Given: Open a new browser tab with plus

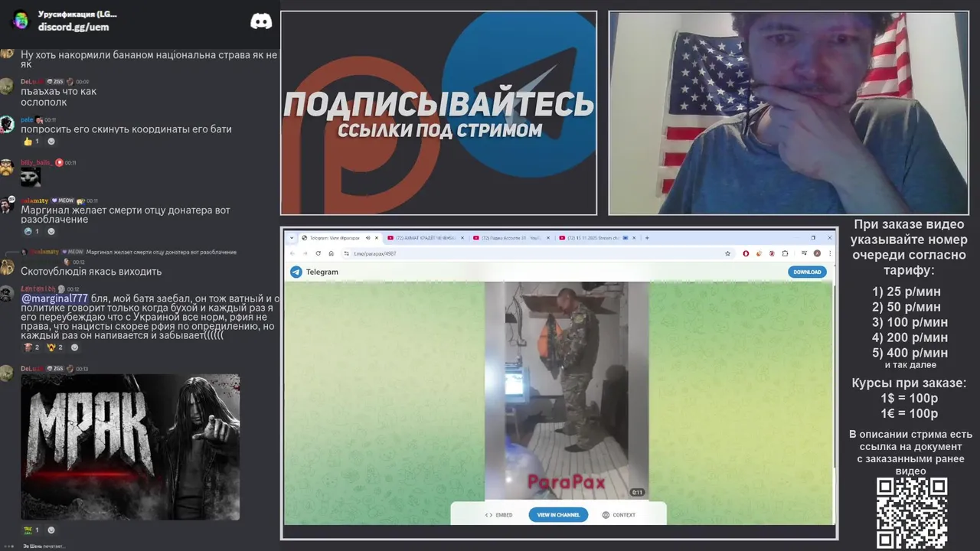Looking at the screenshot, I should pyautogui.click(x=647, y=238).
